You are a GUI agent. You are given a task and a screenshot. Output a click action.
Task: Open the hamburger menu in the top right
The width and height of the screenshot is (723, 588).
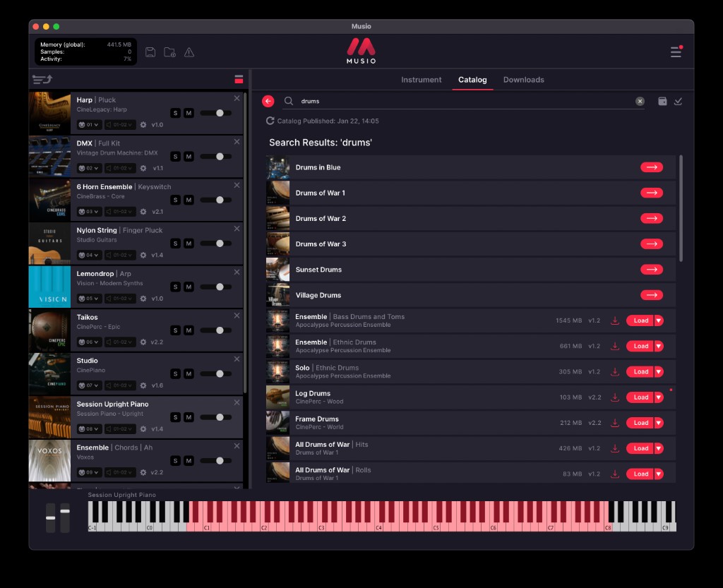point(676,52)
